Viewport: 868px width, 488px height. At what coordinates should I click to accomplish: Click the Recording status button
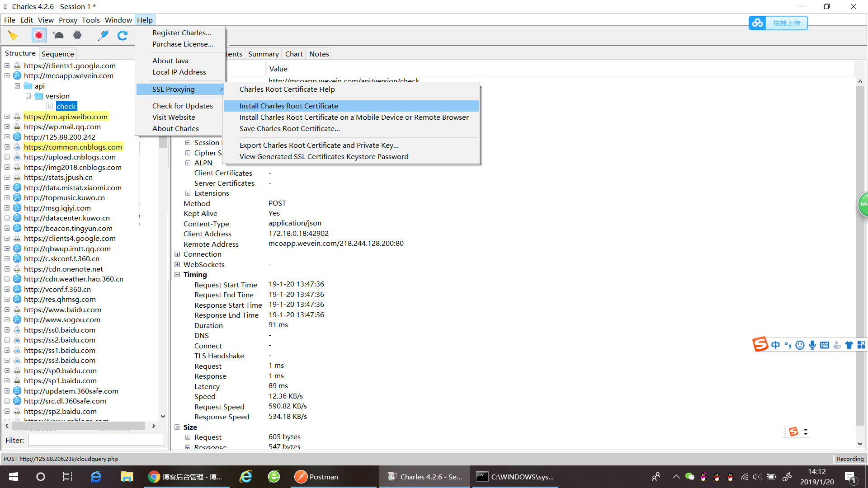[x=850, y=459]
